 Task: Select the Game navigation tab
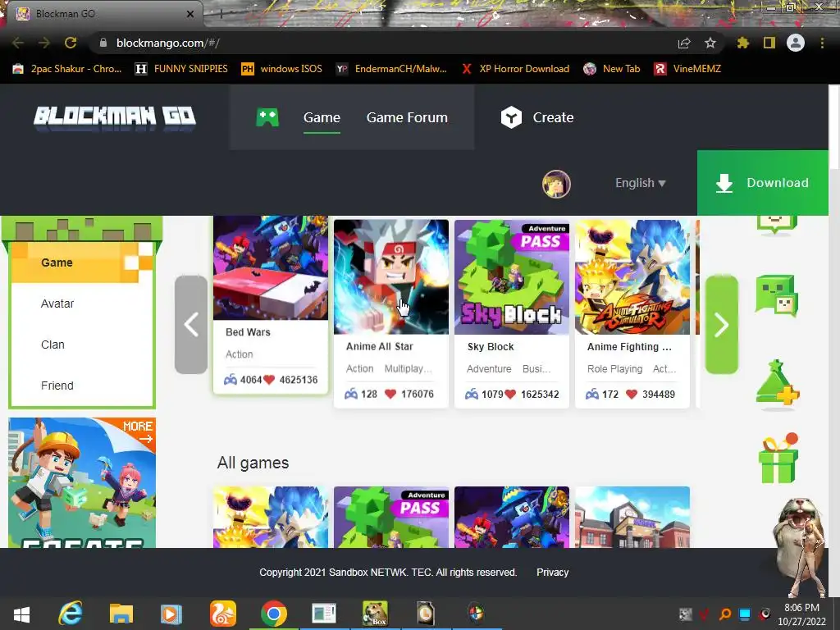coord(322,117)
